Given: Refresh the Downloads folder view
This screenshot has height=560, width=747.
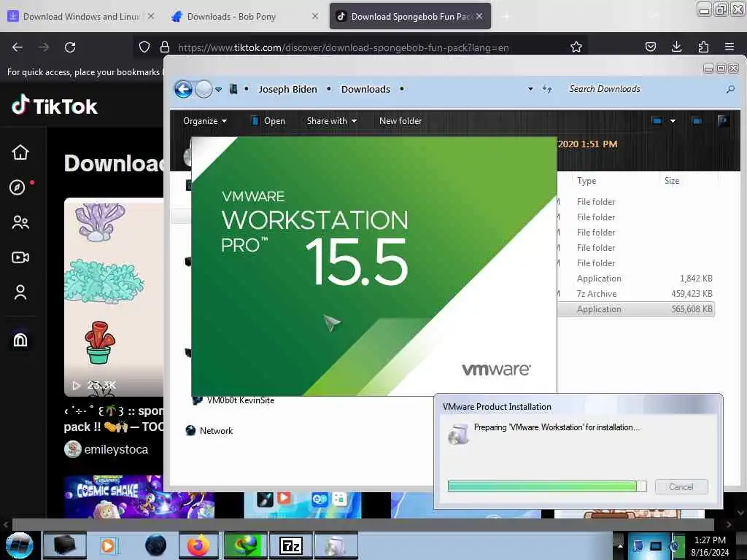Looking at the screenshot, I should 547,89.
